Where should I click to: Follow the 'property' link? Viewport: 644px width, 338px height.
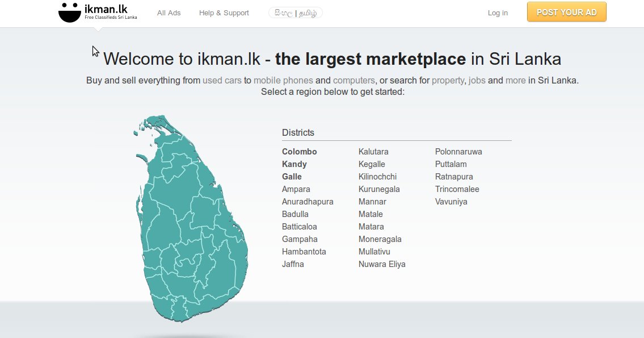(448, 80)
